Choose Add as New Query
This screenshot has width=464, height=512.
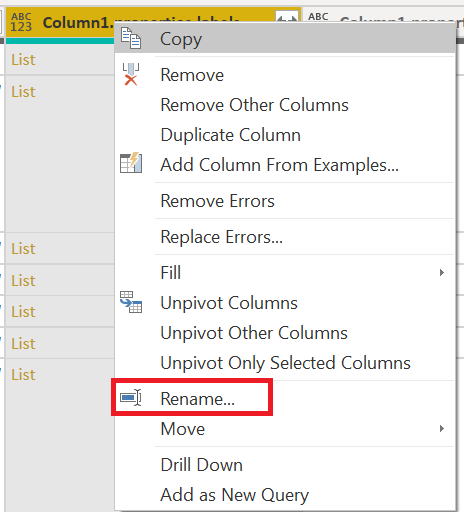[234, 495]
